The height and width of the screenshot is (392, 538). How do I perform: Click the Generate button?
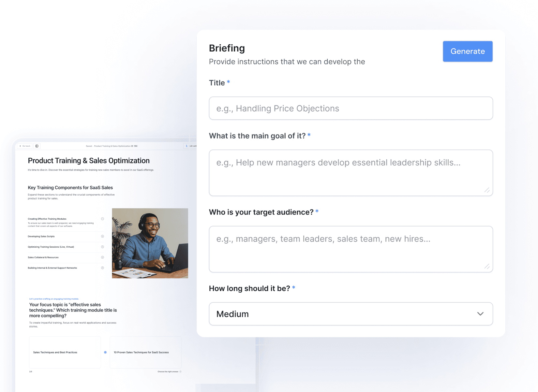tap(468, 51)
